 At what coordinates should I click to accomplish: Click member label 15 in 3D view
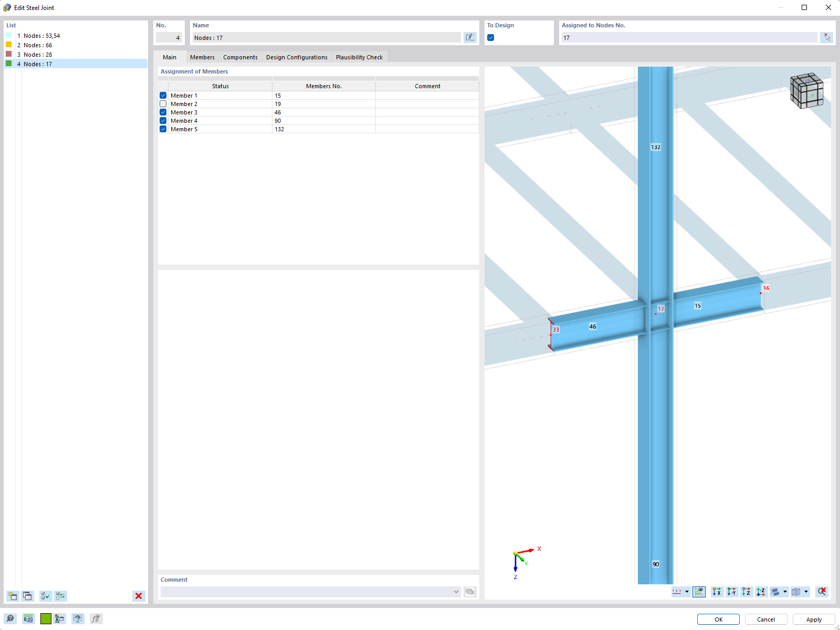click(x=698, y=306)
